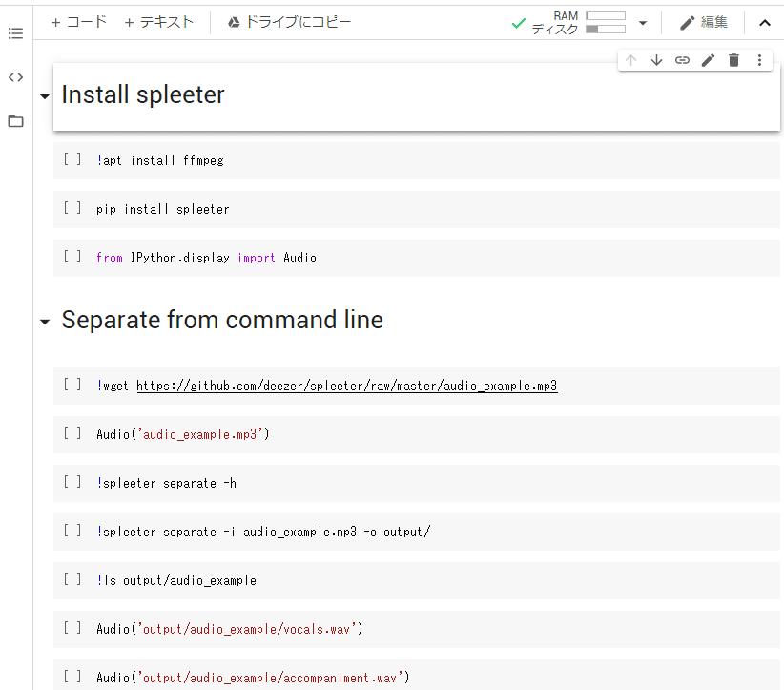Delete the Install spleeter cell
This screenshot has height=690, width=784.
coord(733,60)
